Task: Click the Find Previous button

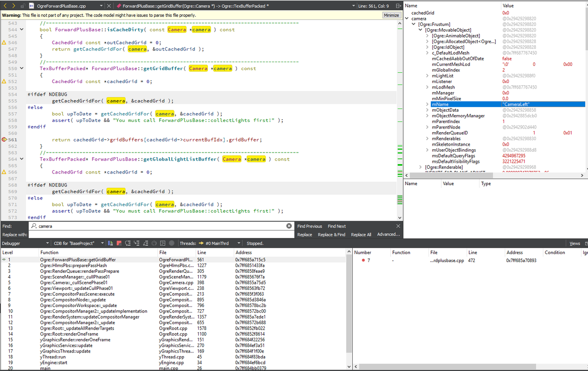Action: [x=310, y=226]
